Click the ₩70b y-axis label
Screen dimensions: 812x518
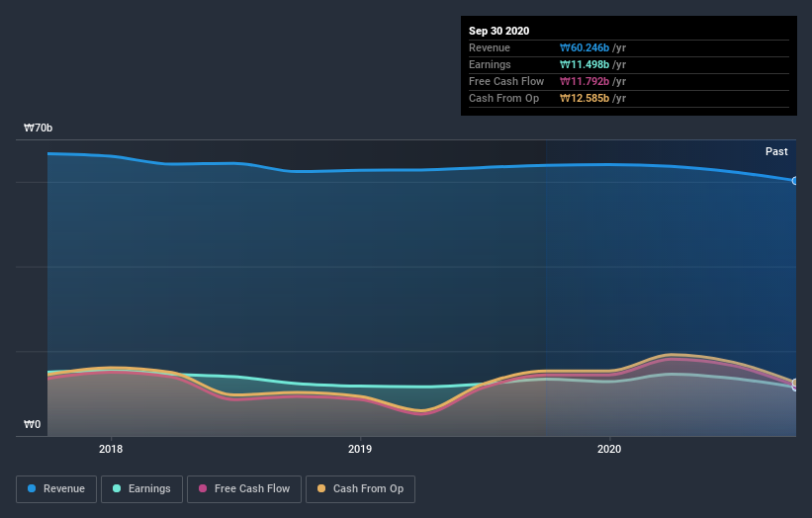click(38, 128)
